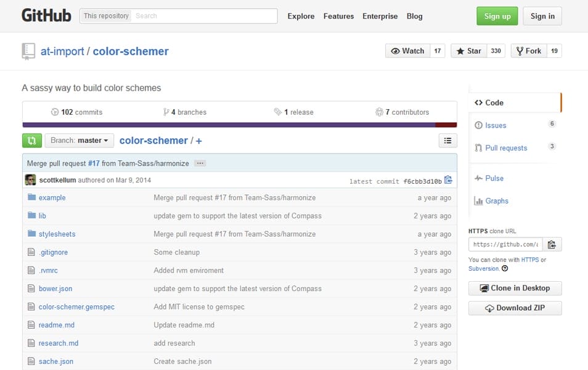Switch to the Issues tab

tap(496, 125)
